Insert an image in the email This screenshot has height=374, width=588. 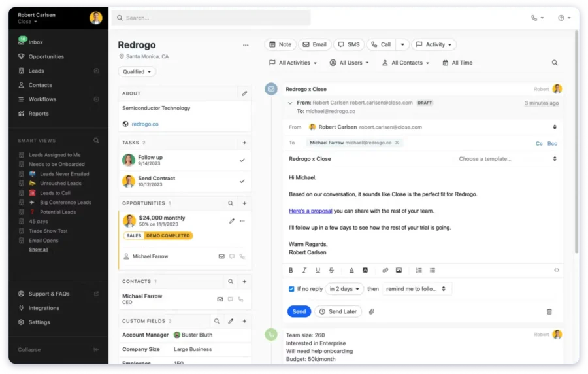399,270
